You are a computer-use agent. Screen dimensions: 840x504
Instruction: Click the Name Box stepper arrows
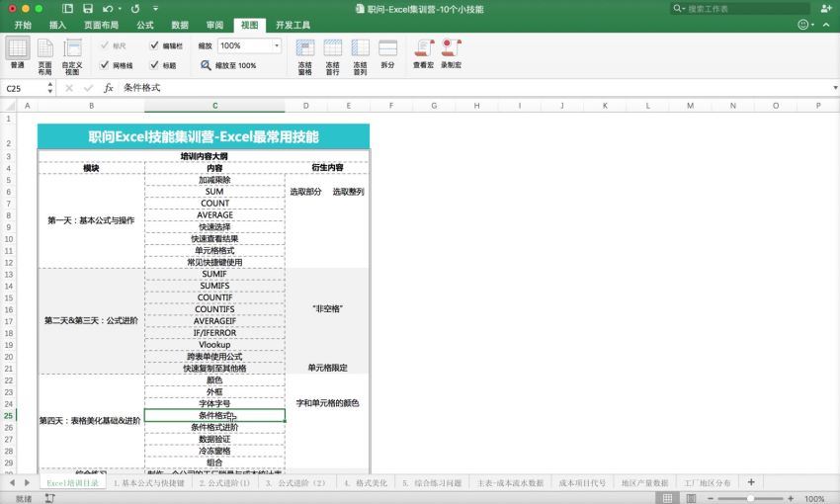tap(49, 88)
